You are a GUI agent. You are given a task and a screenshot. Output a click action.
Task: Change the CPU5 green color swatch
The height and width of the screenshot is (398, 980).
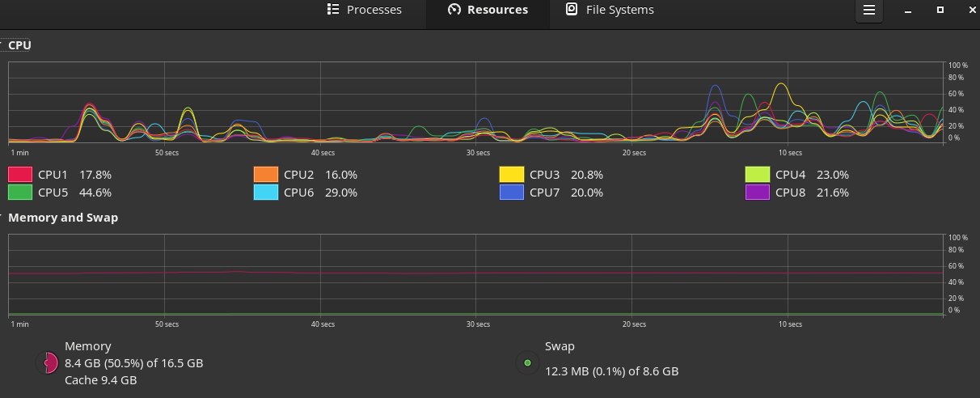19,193
